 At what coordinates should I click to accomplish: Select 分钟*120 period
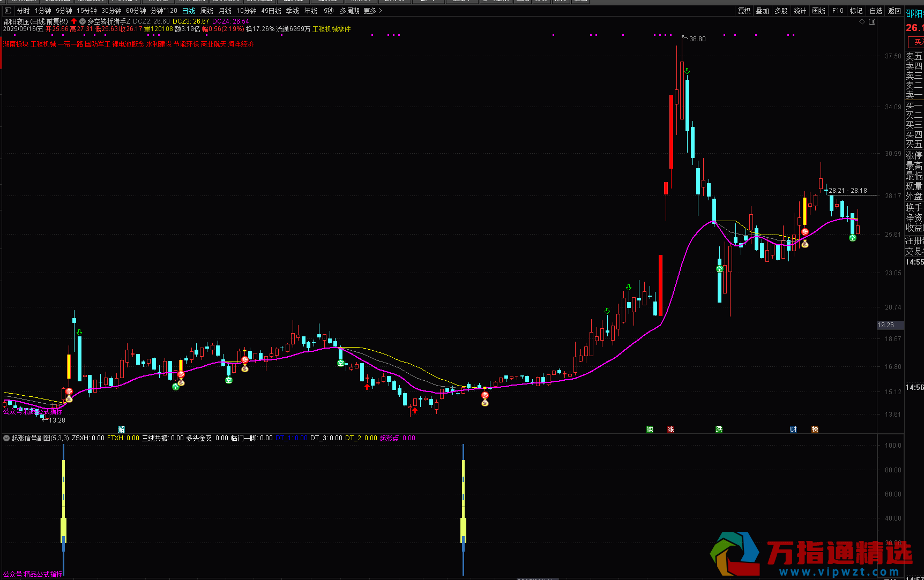(163, 11)
